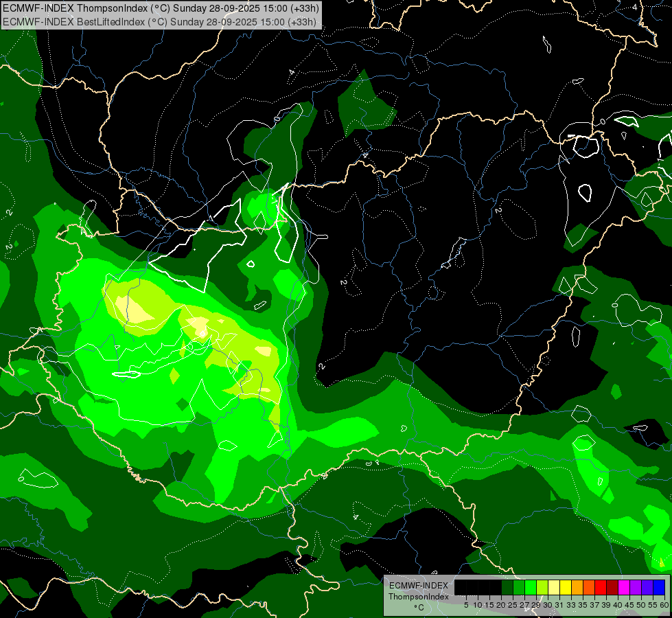672x618 pixels.
Task: Click legend scale value 27
Action: click(524, 605)
